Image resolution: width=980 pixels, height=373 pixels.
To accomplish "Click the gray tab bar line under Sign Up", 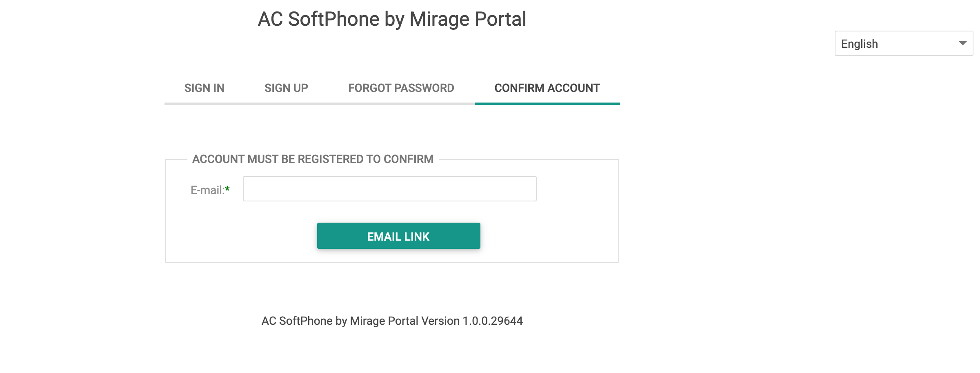I will 286,104.
